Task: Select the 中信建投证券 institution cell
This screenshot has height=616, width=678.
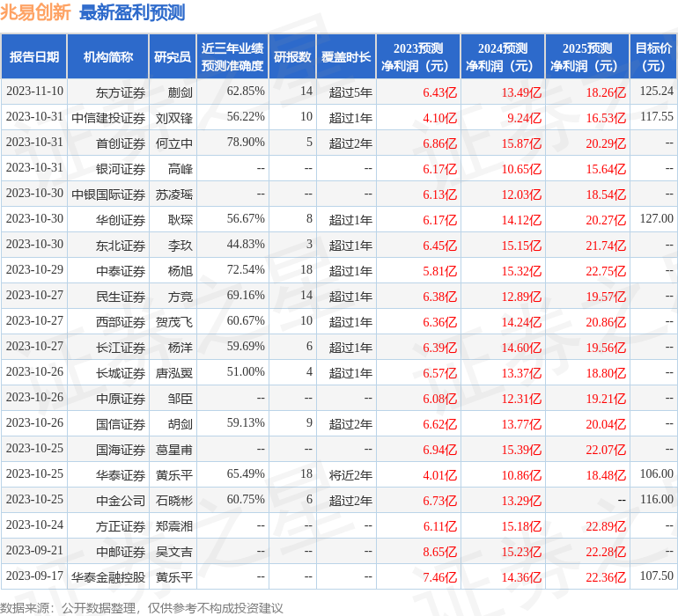Action: 108,118
